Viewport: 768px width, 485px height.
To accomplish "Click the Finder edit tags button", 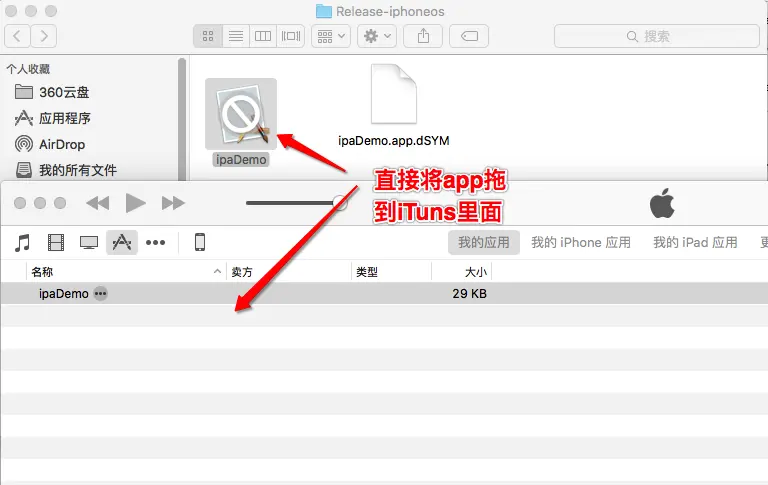I will (x=469, y=36).
